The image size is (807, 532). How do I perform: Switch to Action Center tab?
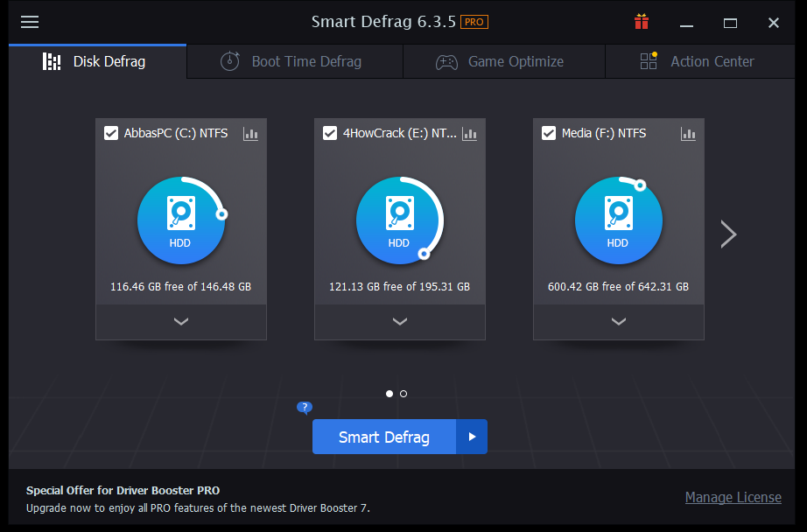[700, 62]
